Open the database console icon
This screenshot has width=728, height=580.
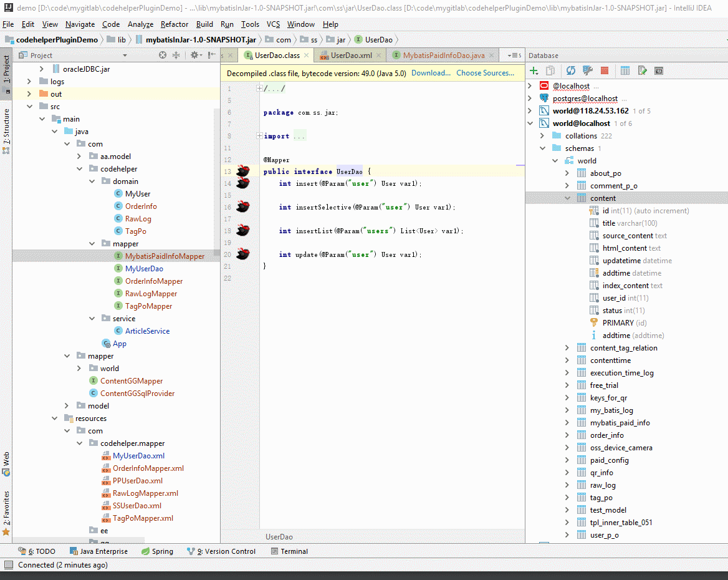659,70
